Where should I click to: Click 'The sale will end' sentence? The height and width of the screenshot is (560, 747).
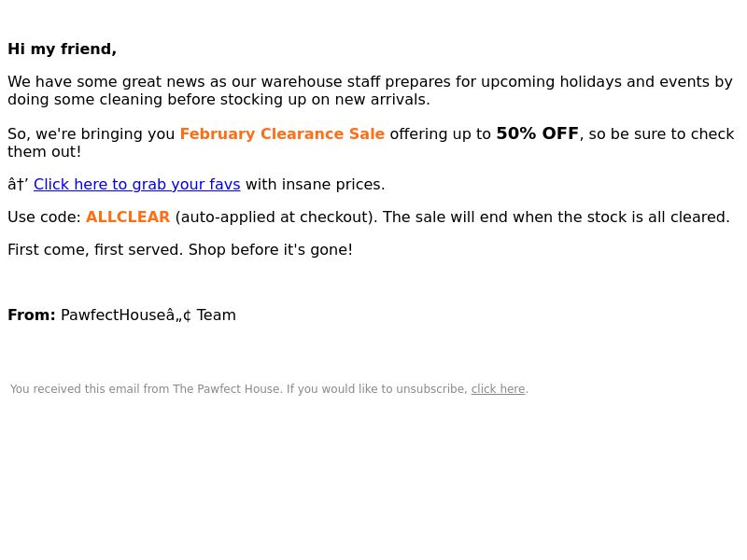tap(557, 217)
